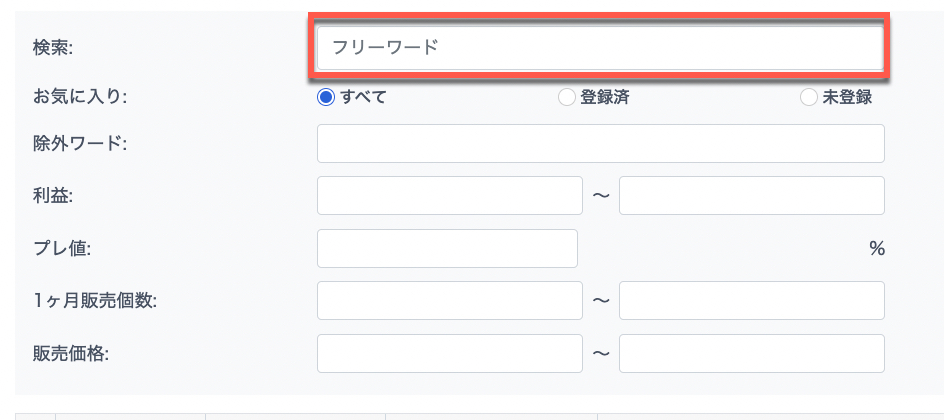Click the 利益 label text
Image resolution: width=944 pixels, height=420 pixels.
pos(47,196)
